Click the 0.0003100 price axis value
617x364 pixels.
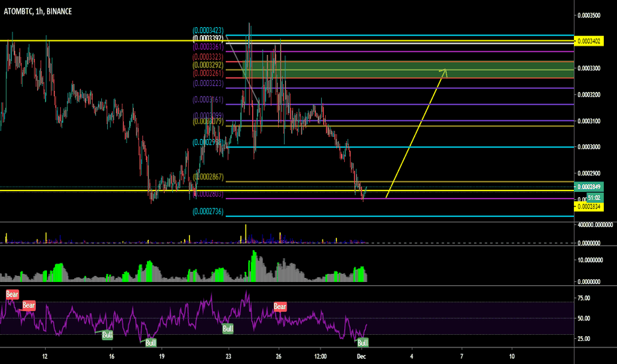[x=589, y=121]
